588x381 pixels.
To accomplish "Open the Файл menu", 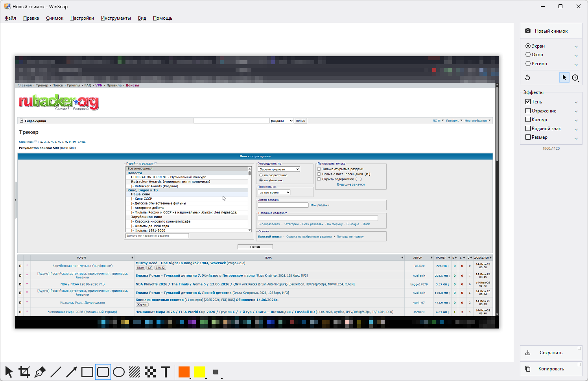I will click(11, 18).
